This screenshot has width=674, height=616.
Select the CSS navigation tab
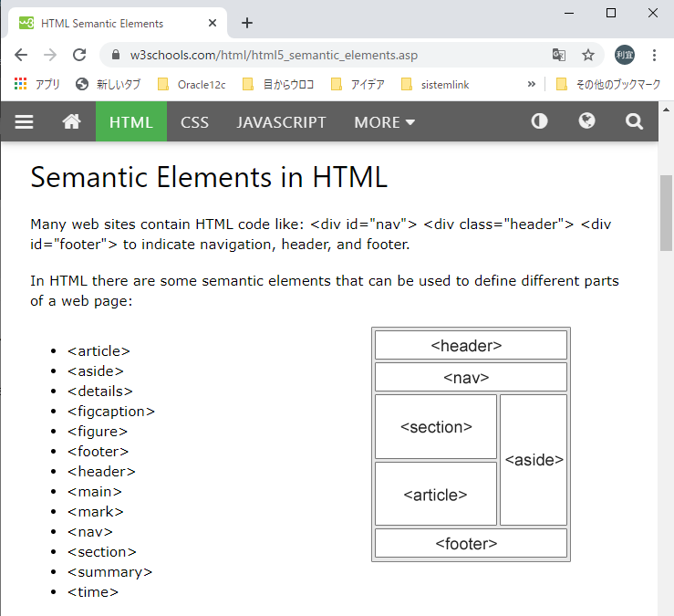(194, 121)
